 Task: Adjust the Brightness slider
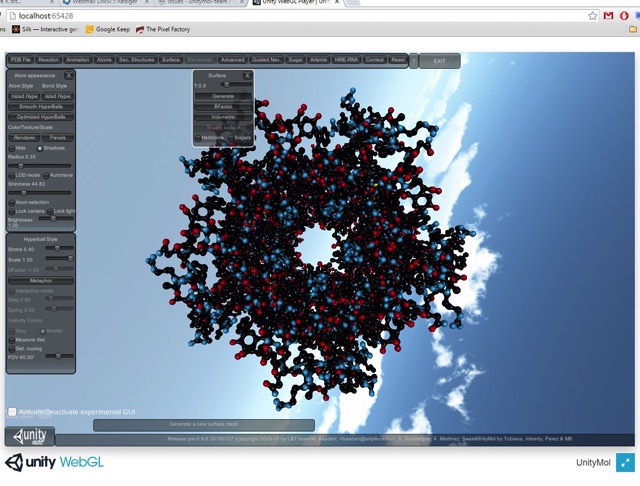(56, 219)
